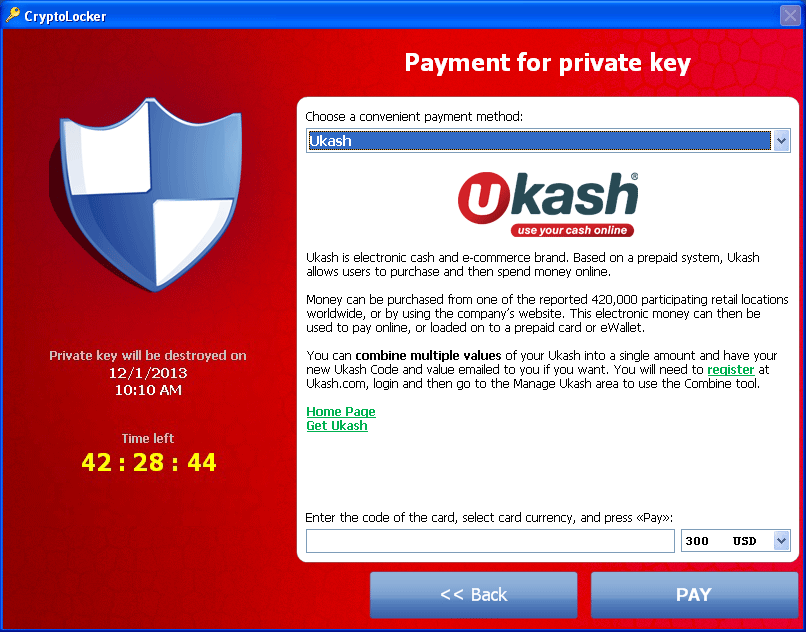
Task: Click the PAY button
Action: click(x=694, y=594)
